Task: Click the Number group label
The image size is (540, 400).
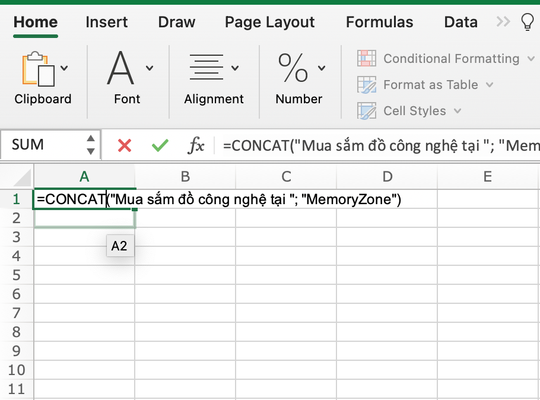Action: point(299,99)
